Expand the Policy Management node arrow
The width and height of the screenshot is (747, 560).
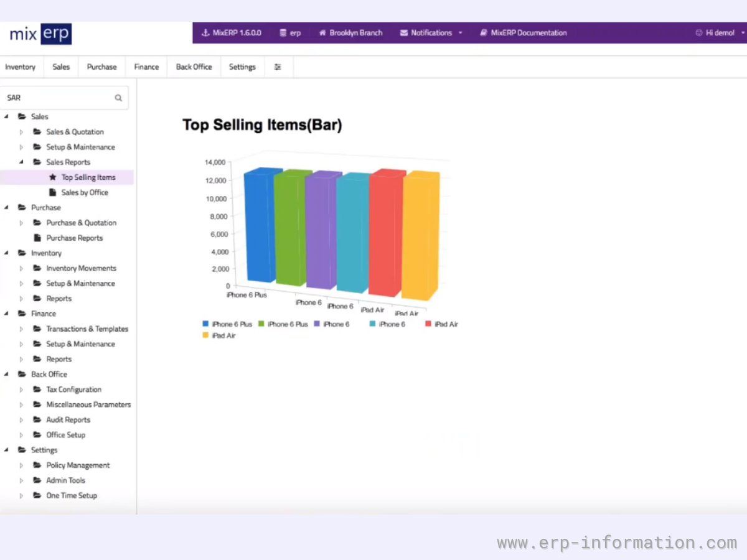pyautogui.click(x=21, y=465)
